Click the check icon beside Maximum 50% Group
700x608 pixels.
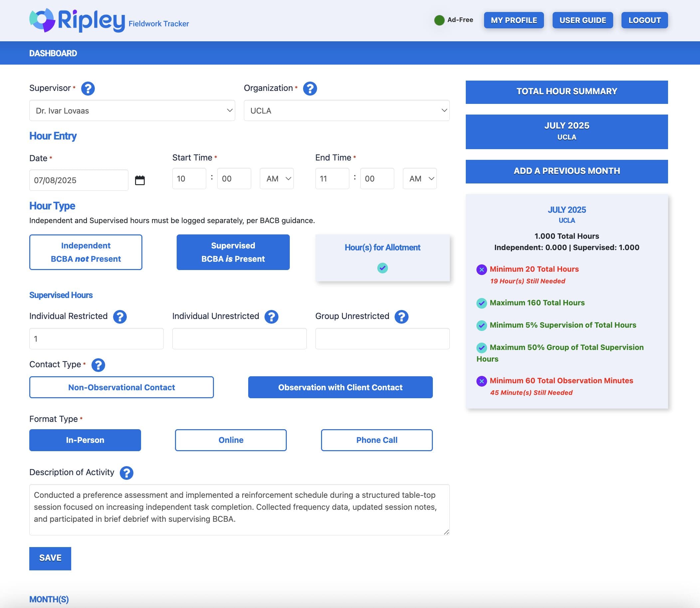pyautogui.click(x=481, y=348)
